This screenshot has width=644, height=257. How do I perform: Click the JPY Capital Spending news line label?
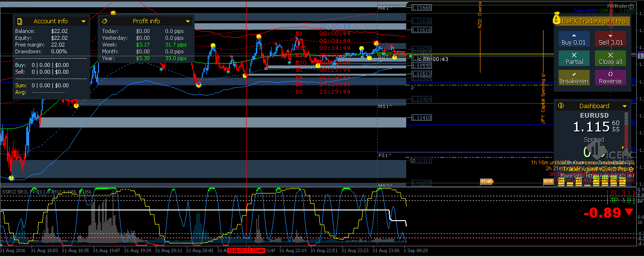click(x=543, y=99)
